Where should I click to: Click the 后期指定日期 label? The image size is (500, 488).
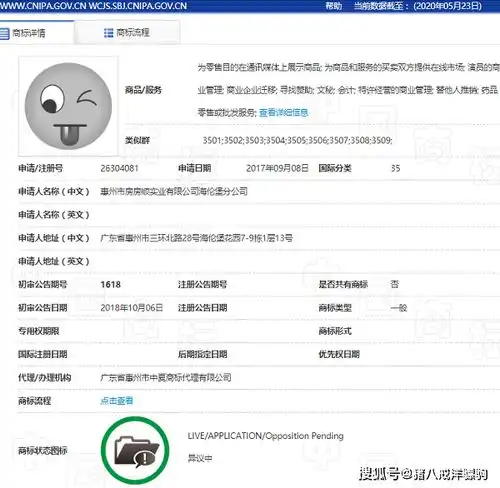click(x=203, y=354)
